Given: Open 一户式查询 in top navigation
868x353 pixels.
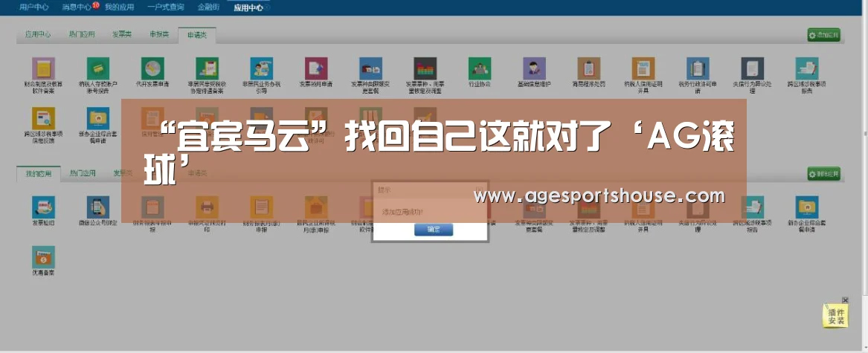Looking at the screenshot, I should [166, 7].
